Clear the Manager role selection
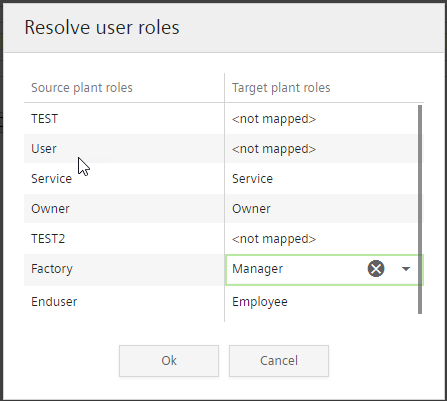447x401 pixels. coord(376,269)
